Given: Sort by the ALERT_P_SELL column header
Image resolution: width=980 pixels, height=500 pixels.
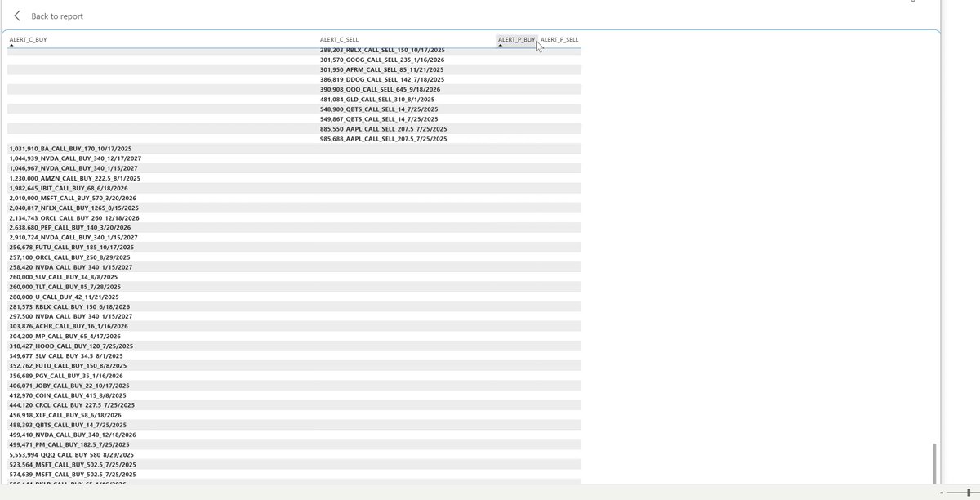Looking at the screenshot, I should [559, 39].
